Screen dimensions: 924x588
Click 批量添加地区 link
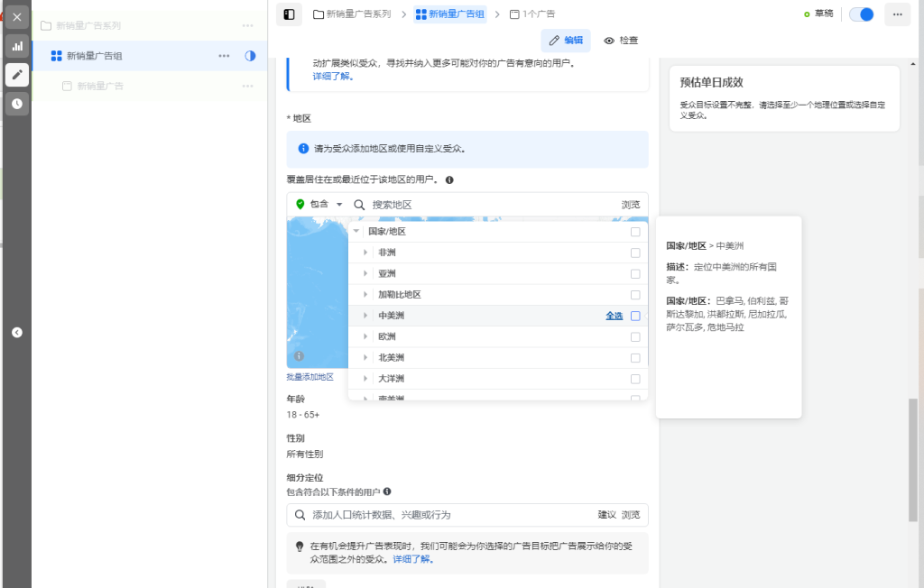coord(310,377)
